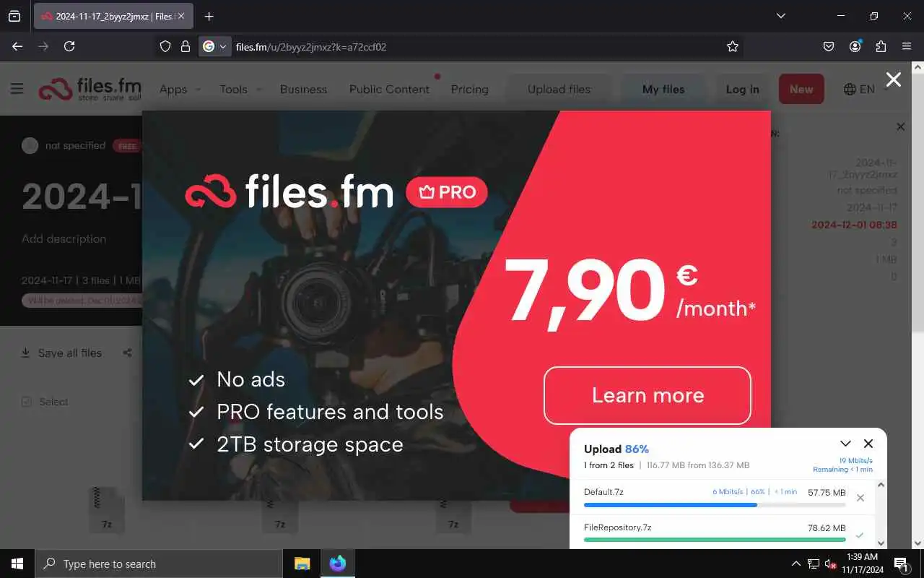Open the network status tray icon
Screen dimensions: 924x578
(814, 564)
